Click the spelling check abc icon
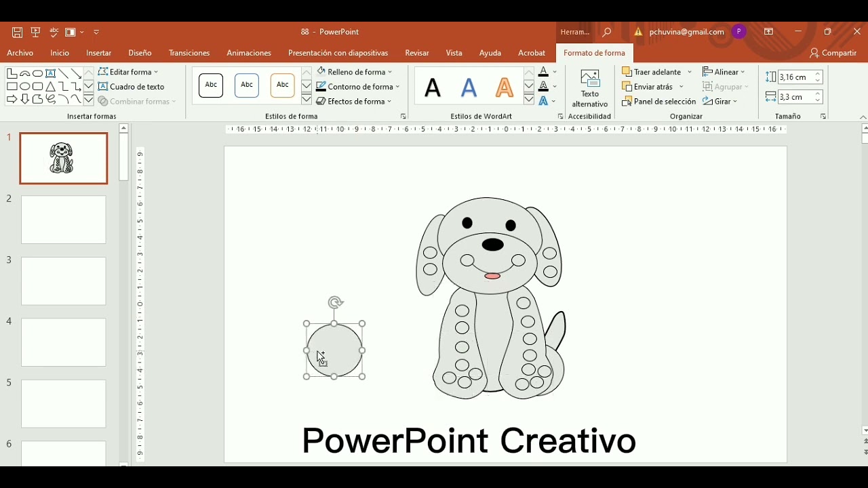Image resolution: width=868 pixels, height=488 pixels. [x=54, y=32]
